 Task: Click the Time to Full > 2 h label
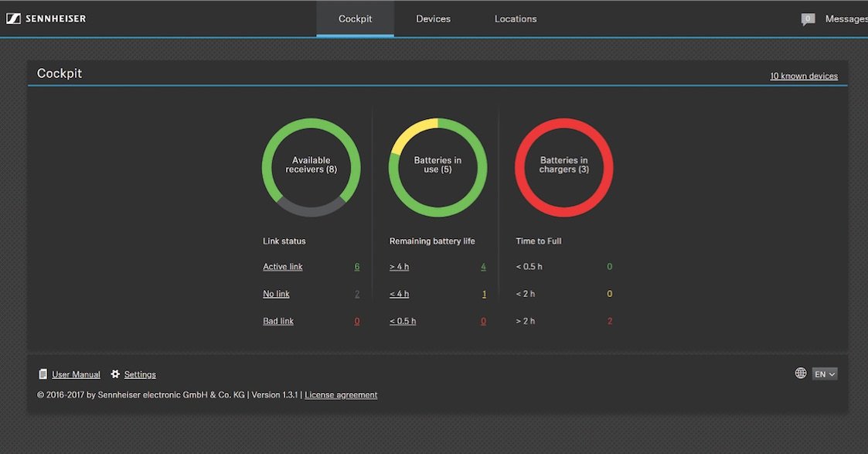coord(526,320)
